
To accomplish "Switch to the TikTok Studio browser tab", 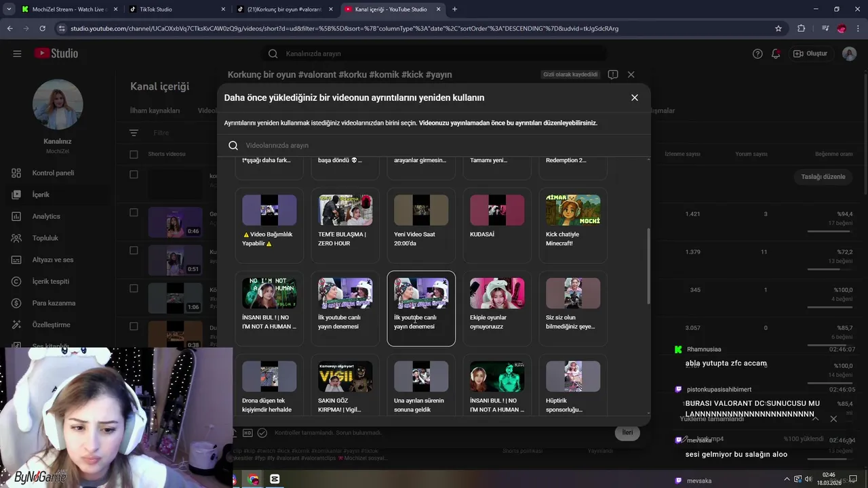I will point(176,9).
